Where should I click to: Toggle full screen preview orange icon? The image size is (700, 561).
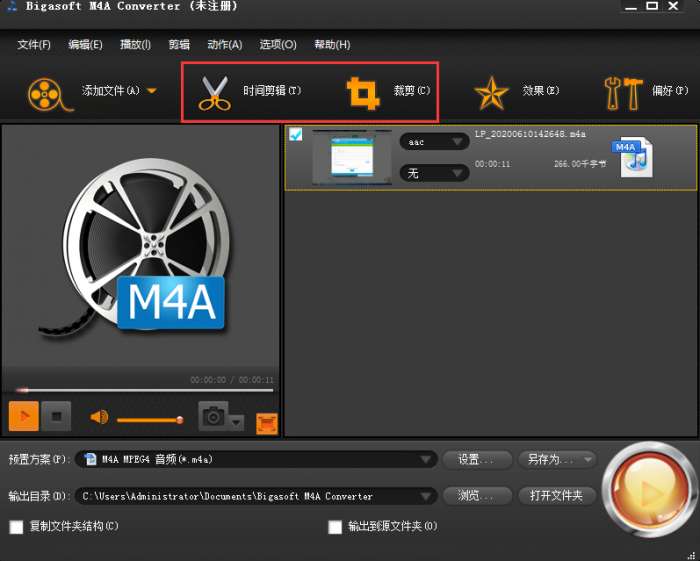pyautogui.click(x=267, y=424)
